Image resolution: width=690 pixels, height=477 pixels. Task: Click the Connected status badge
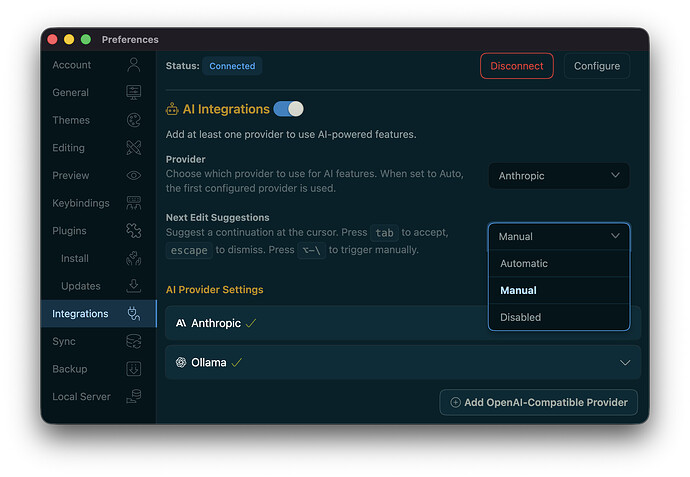232,66
